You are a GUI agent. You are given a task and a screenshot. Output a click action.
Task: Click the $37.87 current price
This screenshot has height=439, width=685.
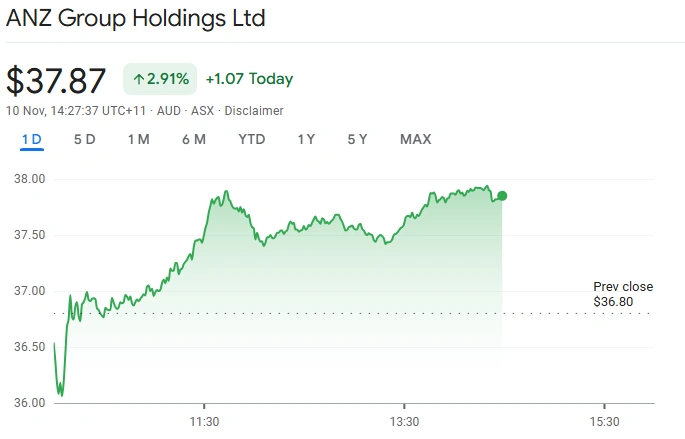pos(56,80)
